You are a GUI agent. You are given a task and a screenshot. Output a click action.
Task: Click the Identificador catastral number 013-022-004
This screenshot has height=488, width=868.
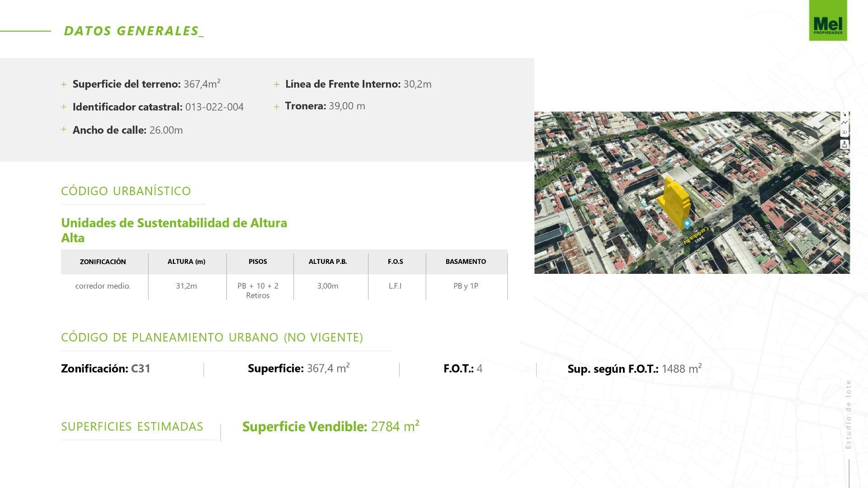(214, 107)
